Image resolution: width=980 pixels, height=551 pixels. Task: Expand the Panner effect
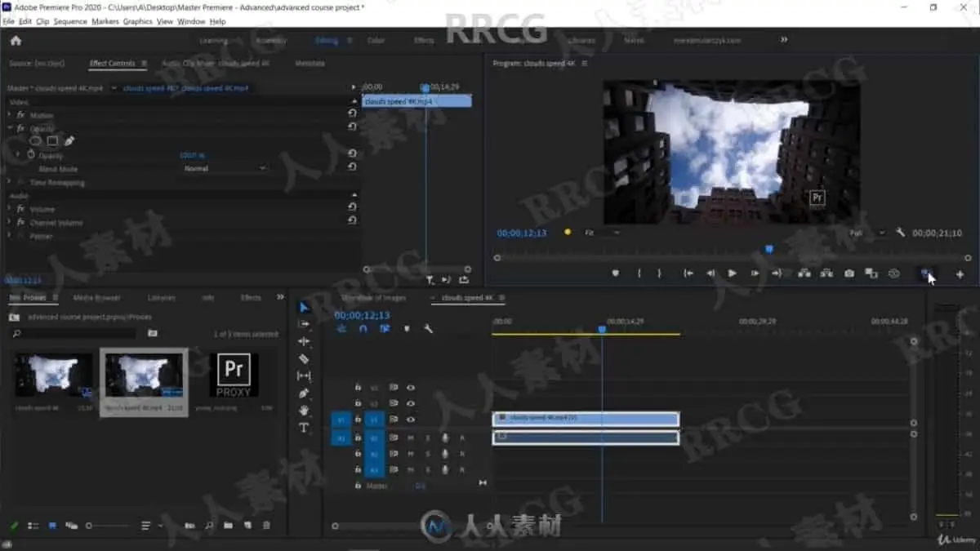coord(11,236)
